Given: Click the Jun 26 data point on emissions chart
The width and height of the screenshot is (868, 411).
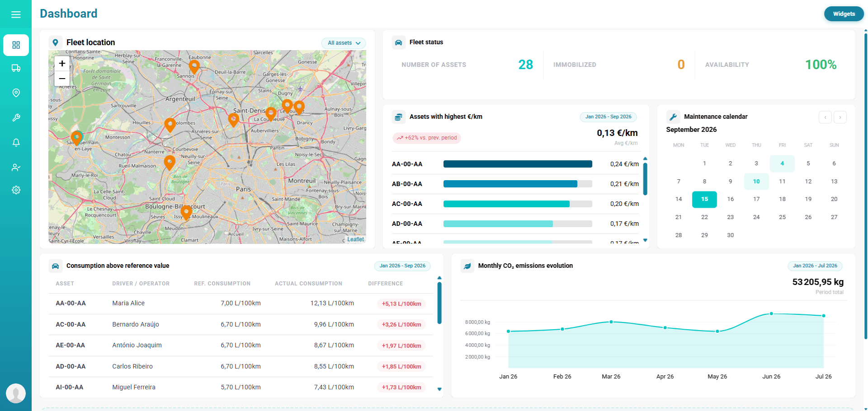Looking at the screenshot, I should [771, 313].
